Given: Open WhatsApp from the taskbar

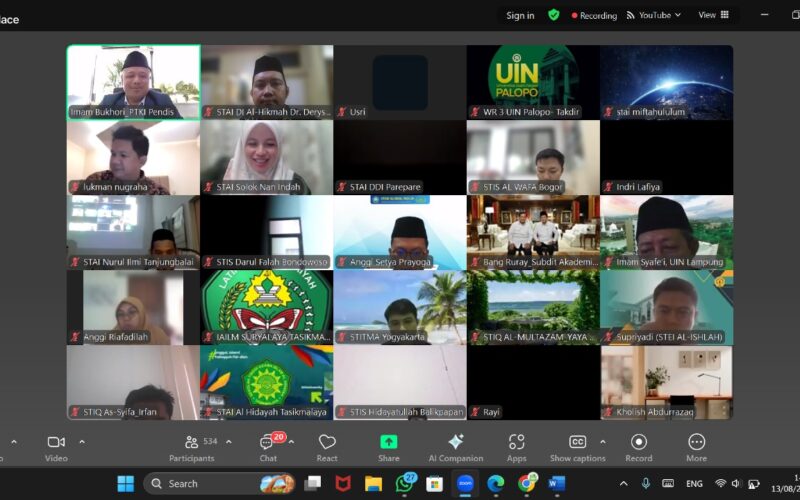Looking at the screenshot, I should pos(405,483).
